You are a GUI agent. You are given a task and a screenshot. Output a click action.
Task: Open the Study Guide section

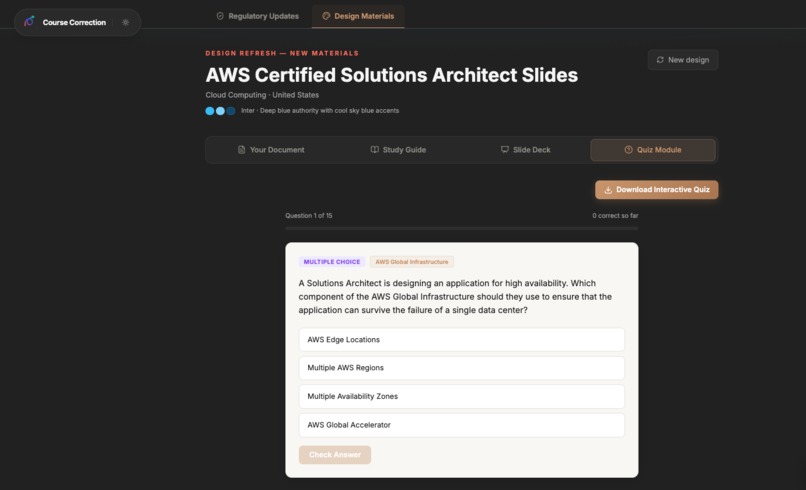(x=398, y=150)
